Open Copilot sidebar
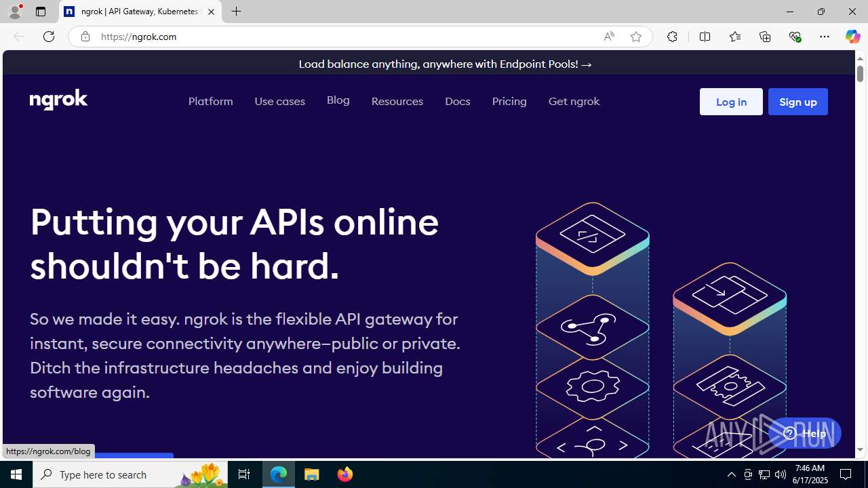The width and height of the screenshot is (868, 488). tap(852, 37)
